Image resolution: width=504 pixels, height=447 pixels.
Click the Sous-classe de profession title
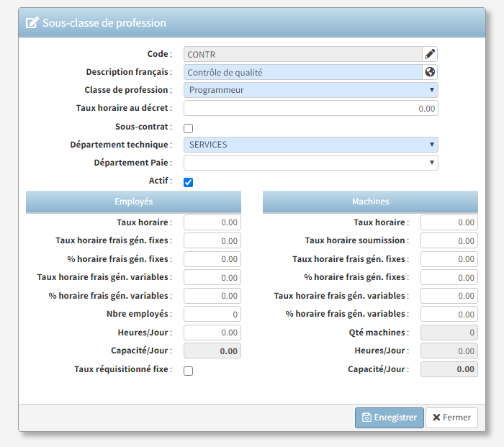click(104, 23)
